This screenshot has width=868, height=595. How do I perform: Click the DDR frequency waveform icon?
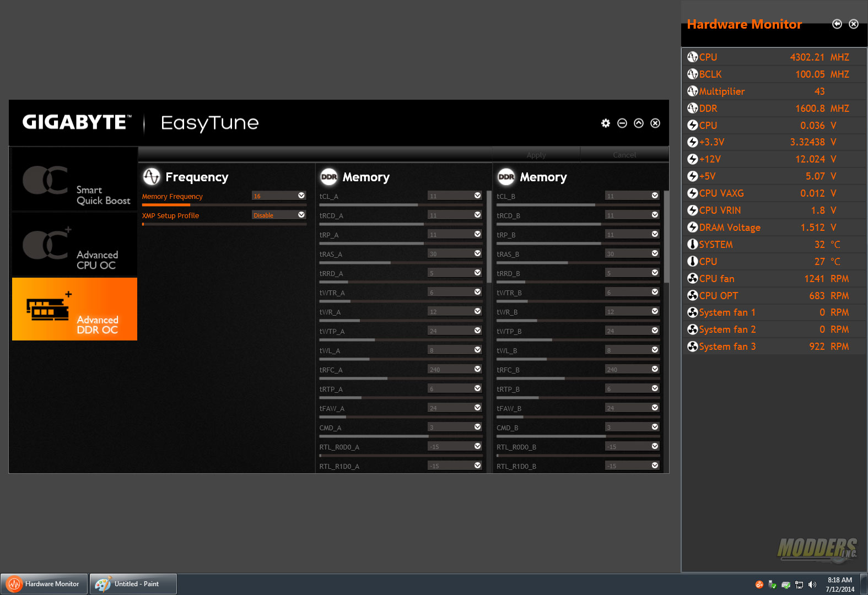[x=693, y=108]
